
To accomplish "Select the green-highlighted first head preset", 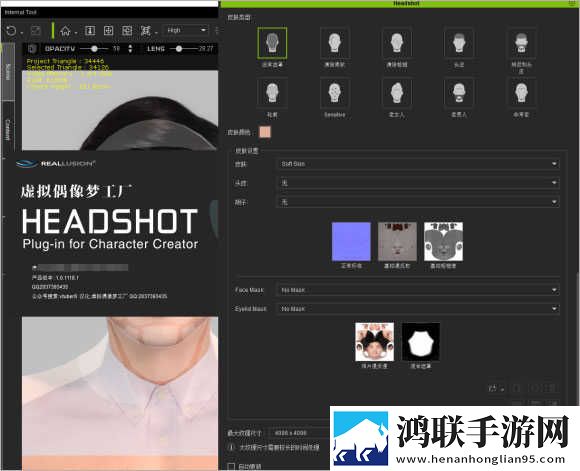I will coord(272,43).
